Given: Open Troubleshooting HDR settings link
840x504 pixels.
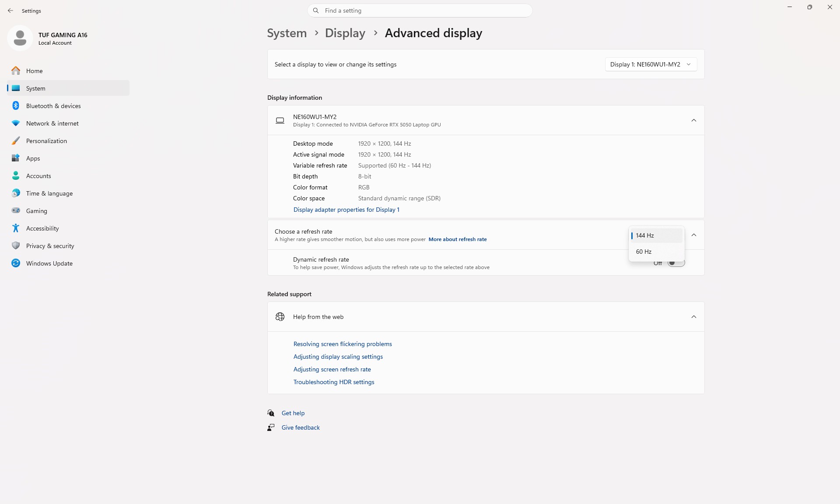Looking at the screenshot, I should [x=334, y=382].
